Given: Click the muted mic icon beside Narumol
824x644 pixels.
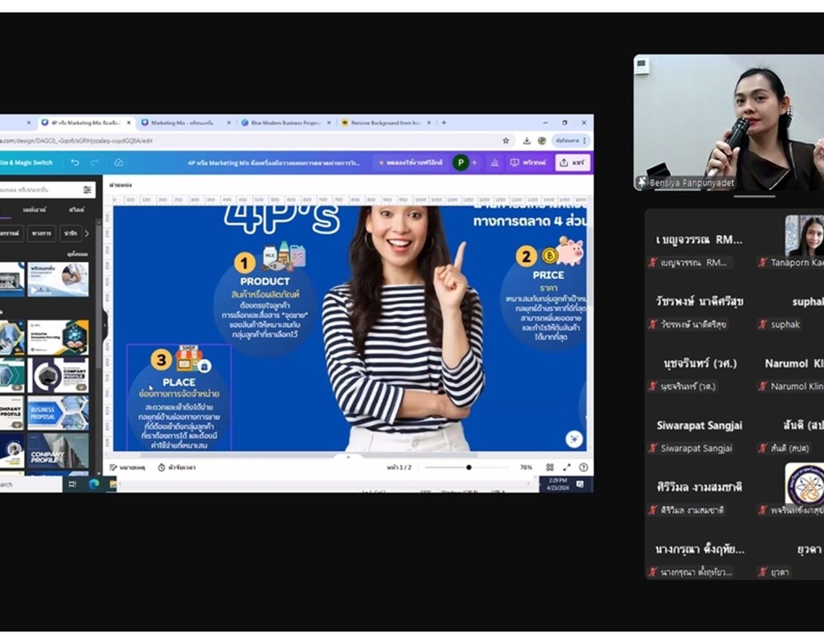Looking at the screenshot, I should click(763, 386).
